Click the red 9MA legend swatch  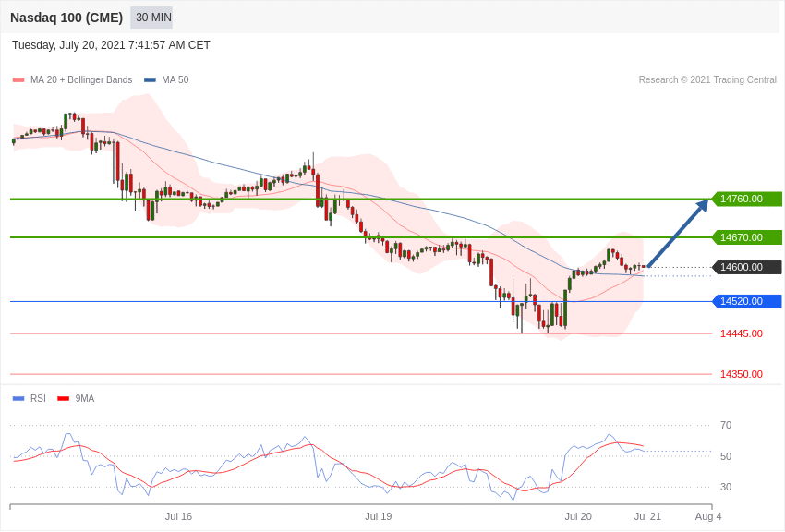(x=63, y=399)
